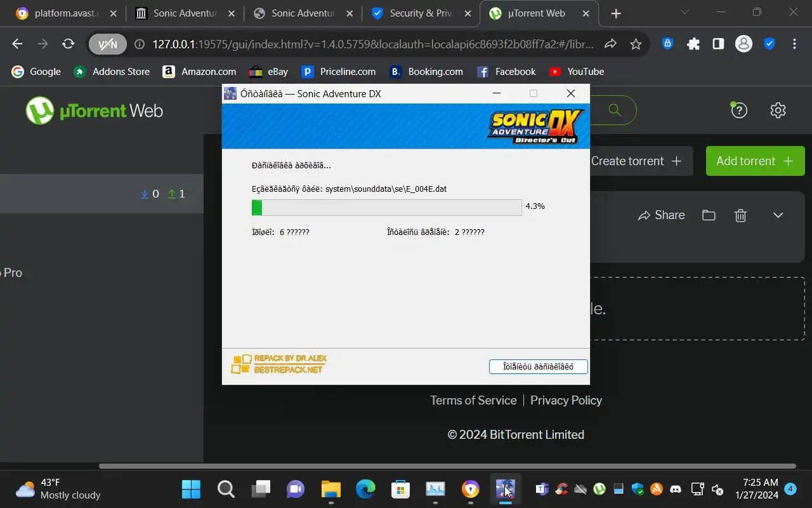Image resolution: width=812 pixels, height=508 pixels.
Task: Share this page via the share icon
Action: click(x=610, y=44)
